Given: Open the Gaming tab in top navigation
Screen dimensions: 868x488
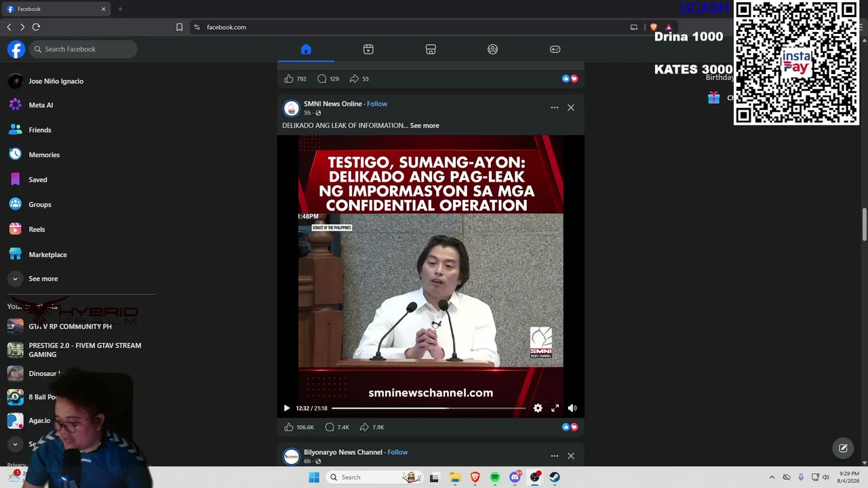Looking at the screenshot, I should point(555,49).
